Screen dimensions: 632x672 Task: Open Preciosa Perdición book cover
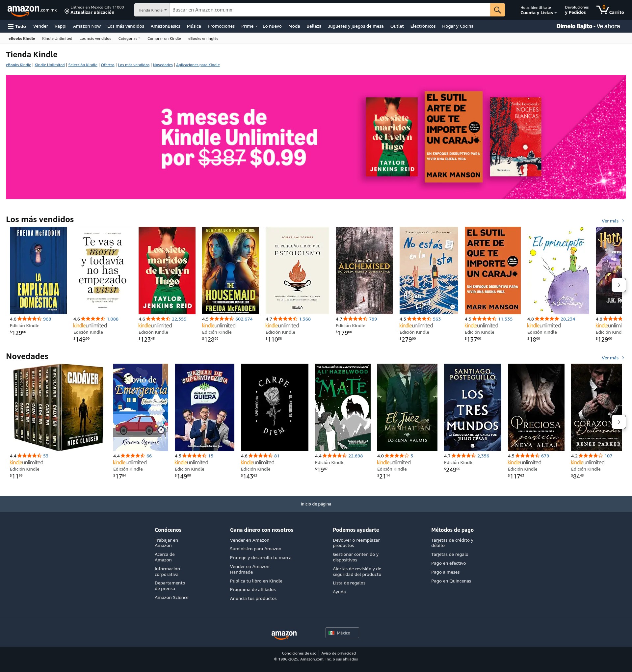(536, 407)
